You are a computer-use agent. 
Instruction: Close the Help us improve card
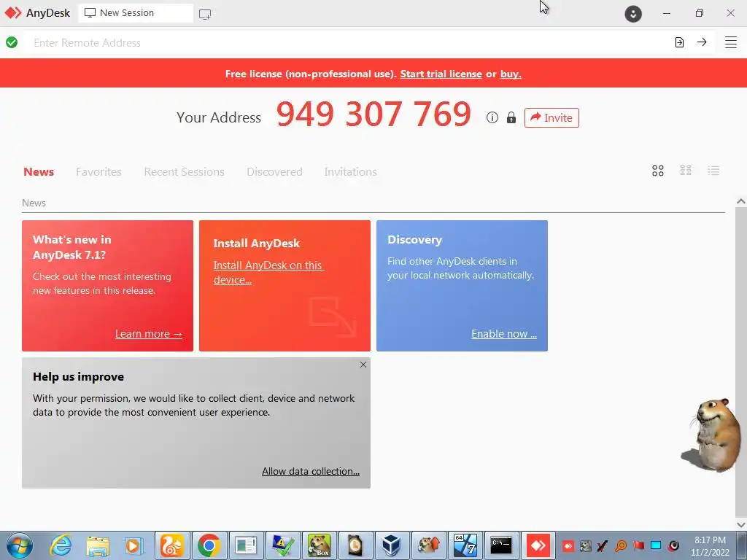click(x=363, y=365)
